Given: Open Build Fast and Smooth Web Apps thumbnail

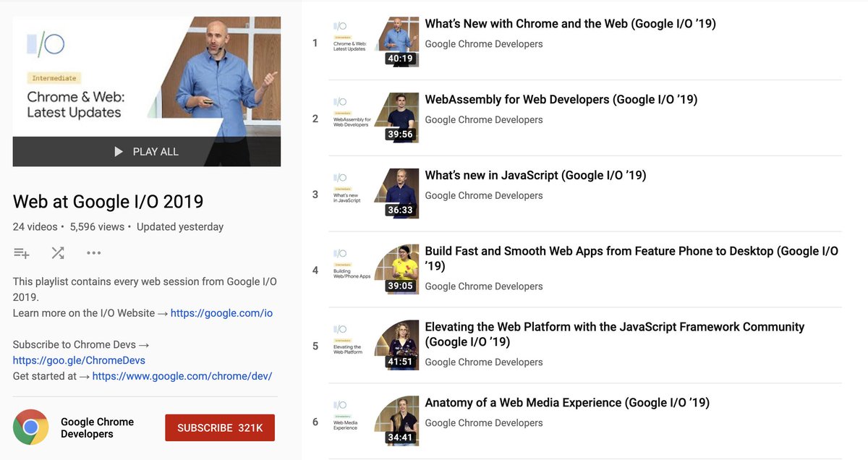Looking at the screenshot, I should [x=374, y=270].
